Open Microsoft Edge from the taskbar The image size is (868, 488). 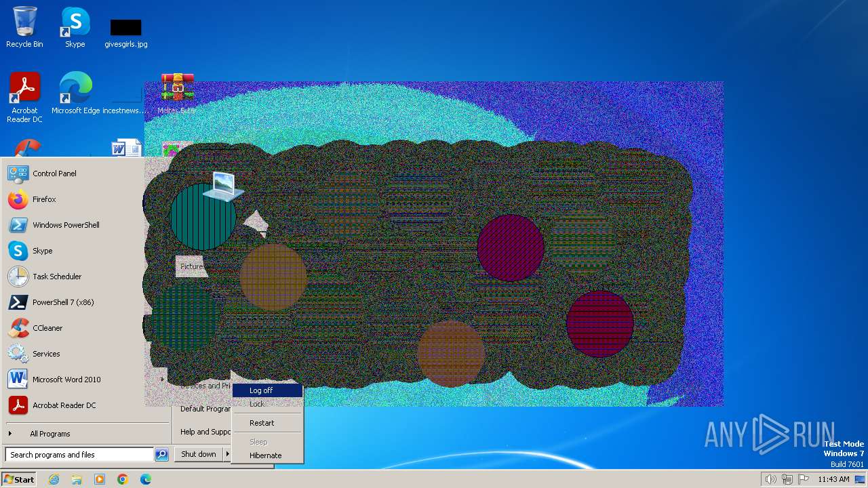[146, 479]
